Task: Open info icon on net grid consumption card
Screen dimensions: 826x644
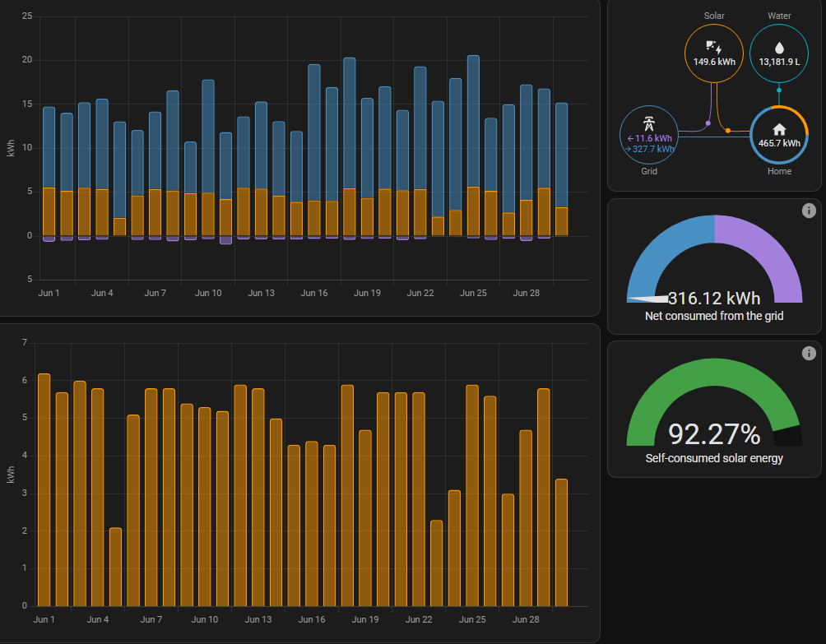Action: tap(808, 211)
